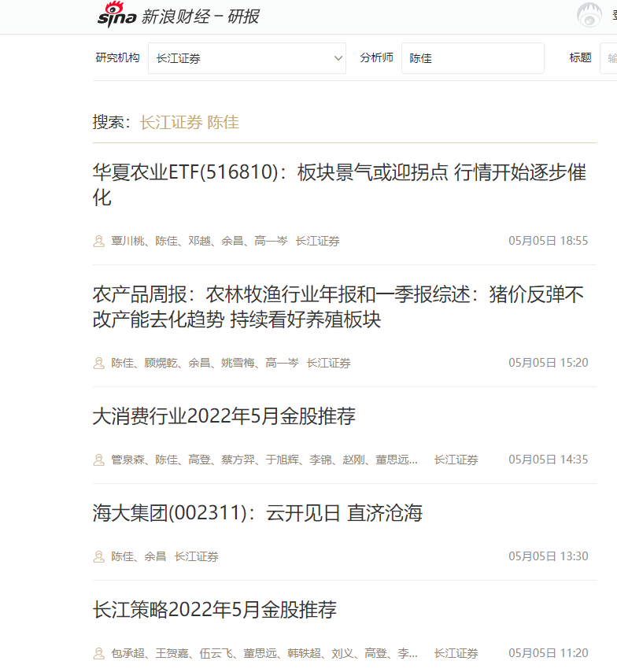
Task: Click the Sina logo
Action: click(116, 15)
